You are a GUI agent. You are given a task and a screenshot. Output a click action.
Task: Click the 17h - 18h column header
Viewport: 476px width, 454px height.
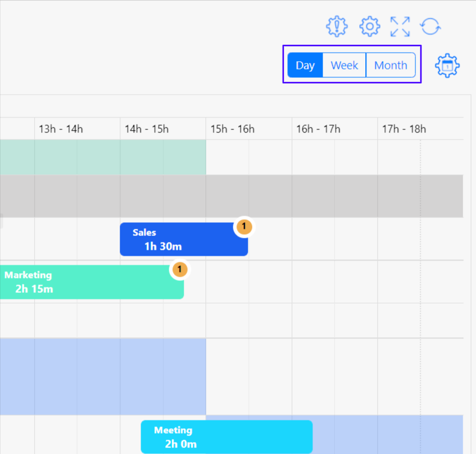(x=404, y=129)
